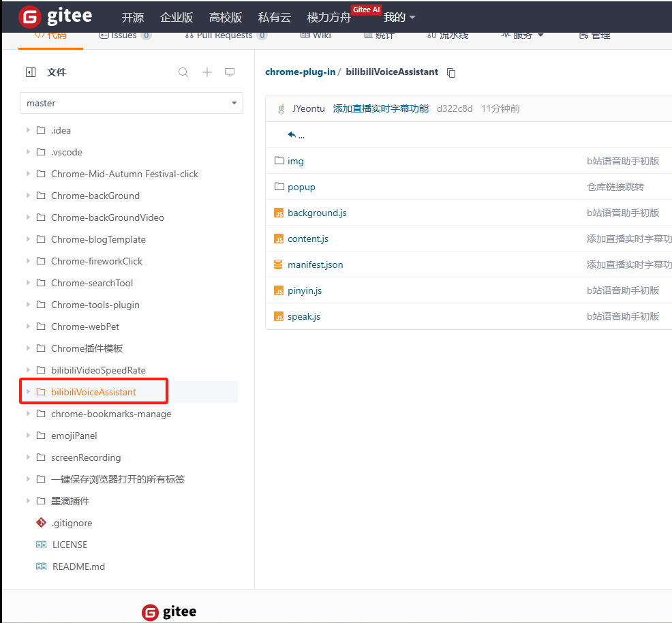Select bilibiliVideoSpeedRate in file tree

98,370
